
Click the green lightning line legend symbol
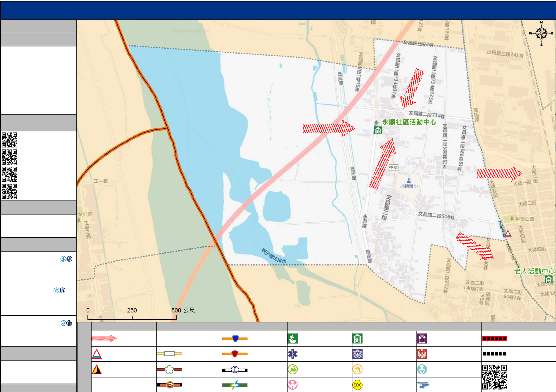(235, 385)
